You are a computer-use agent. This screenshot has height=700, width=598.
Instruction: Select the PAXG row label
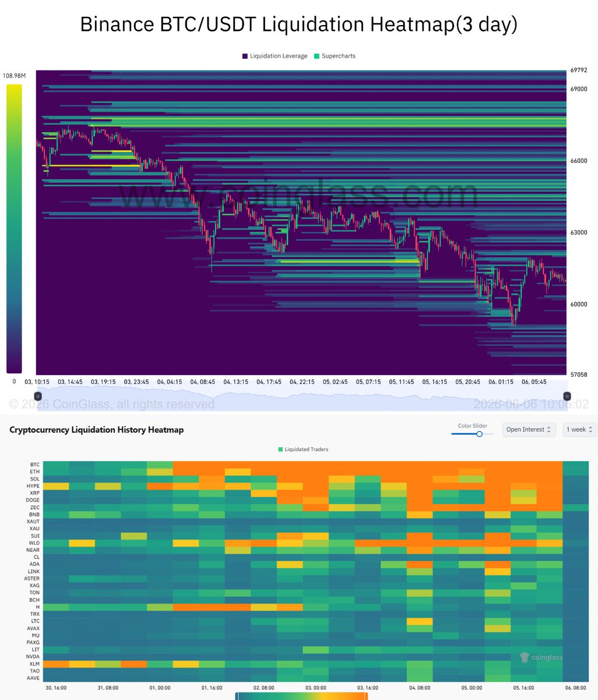click(x=33, y=642)
